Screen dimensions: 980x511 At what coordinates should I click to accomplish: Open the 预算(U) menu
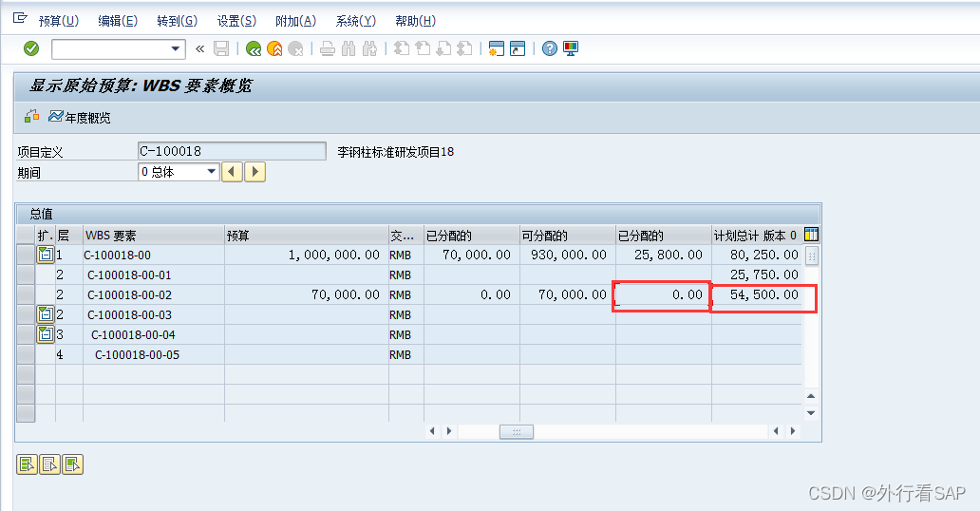tap(58, 21)
